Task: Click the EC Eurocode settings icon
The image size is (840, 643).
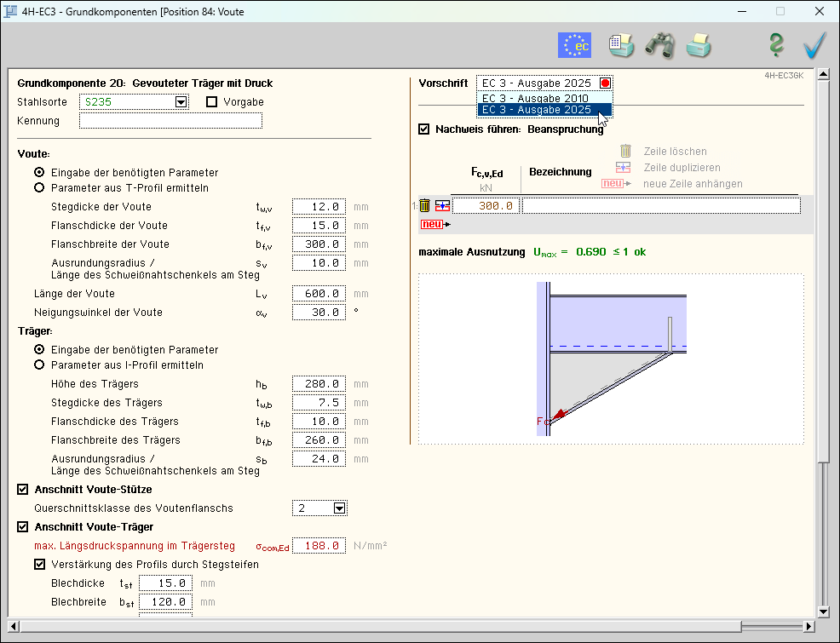Action: point(574,45)
